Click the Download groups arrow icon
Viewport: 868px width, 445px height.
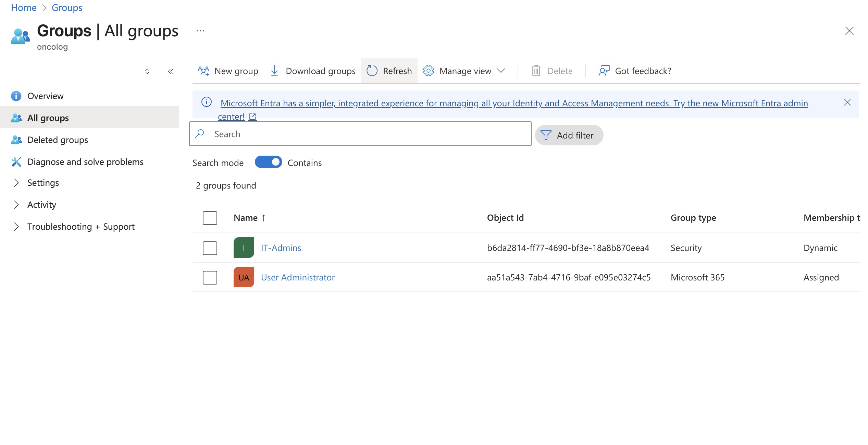point(274,71)
